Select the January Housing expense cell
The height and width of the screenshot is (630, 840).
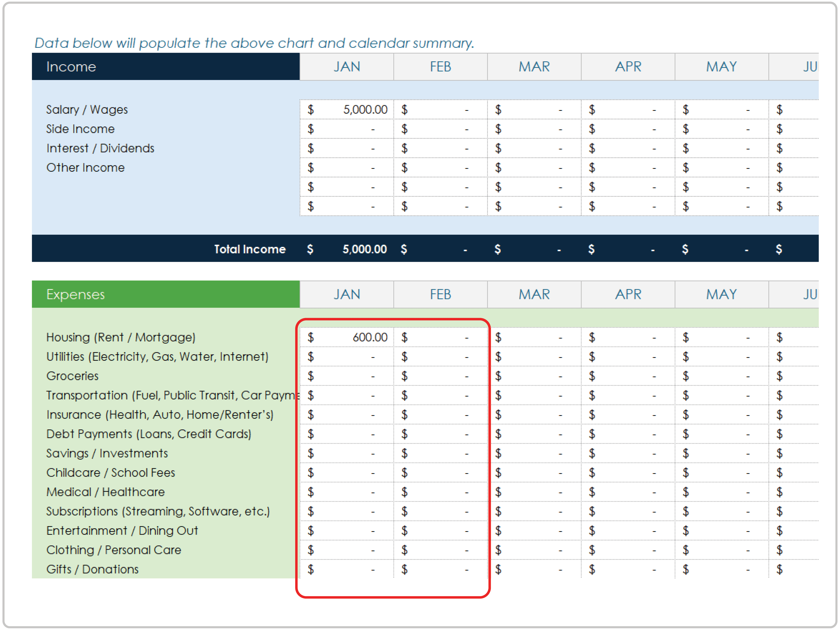tap(347, 337)
